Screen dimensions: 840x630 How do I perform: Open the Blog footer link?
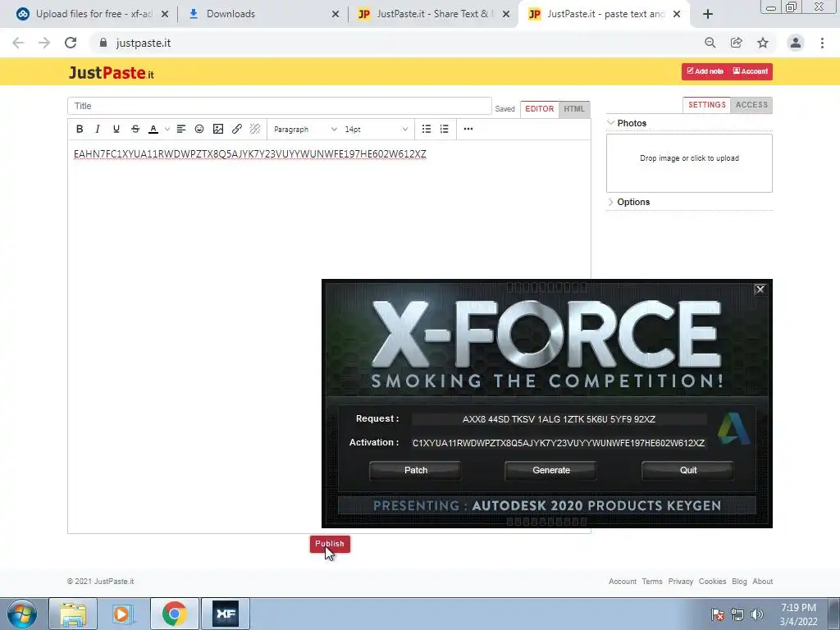point(739,582)
